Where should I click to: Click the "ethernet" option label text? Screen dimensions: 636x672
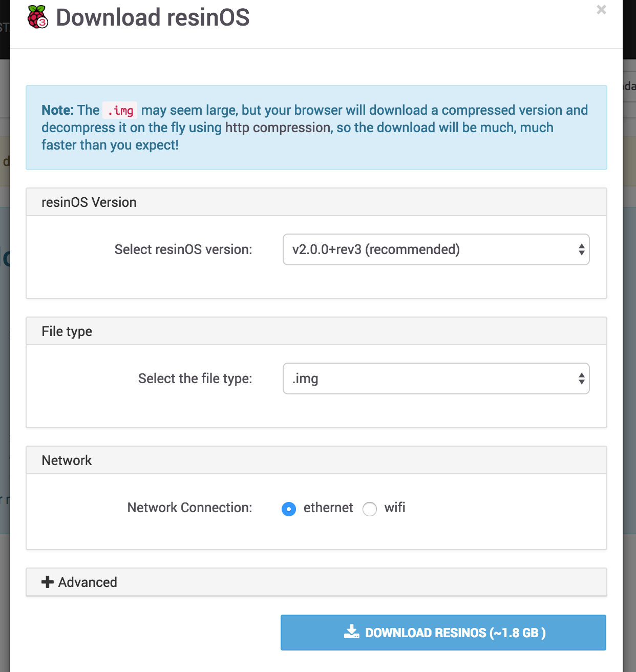[328, 508]
